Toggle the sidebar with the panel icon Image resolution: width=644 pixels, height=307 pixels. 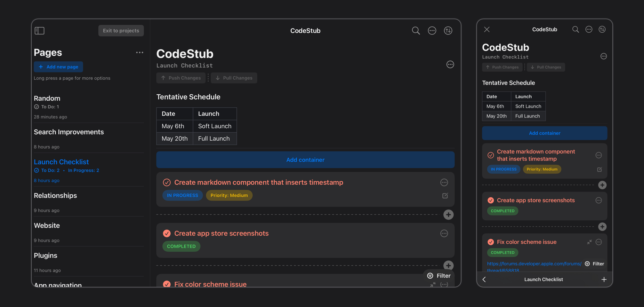pyautogui.click(x=40, y=30)
